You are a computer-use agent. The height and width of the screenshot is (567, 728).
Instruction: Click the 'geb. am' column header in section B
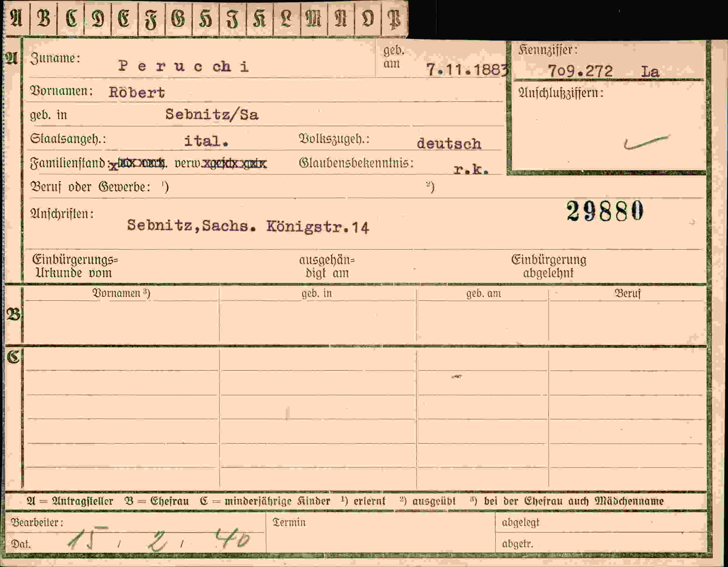tap(483, 294)
